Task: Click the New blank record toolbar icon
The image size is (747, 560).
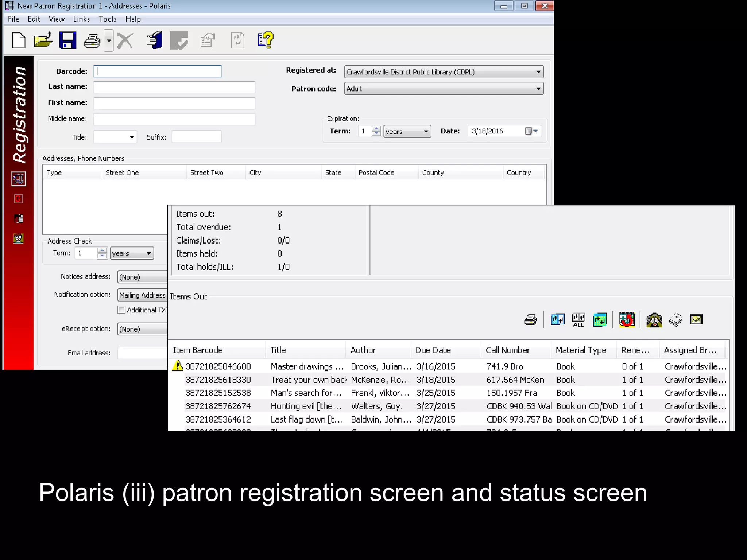Action: [x=19, y=40]
